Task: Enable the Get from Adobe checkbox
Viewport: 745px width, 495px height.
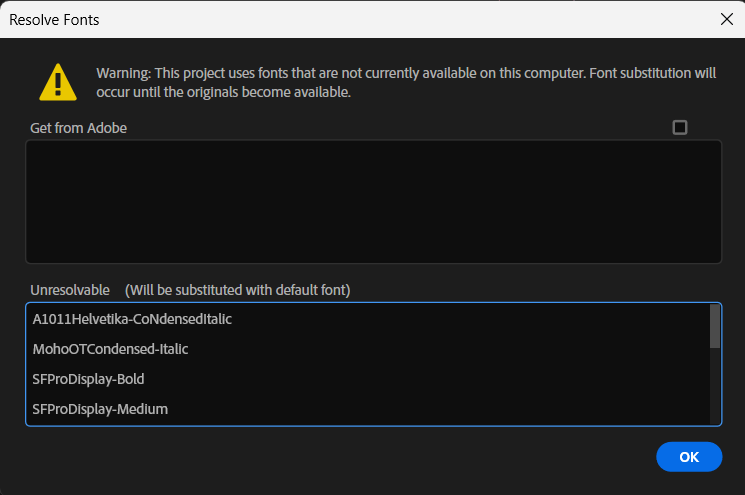Action: [x=680, y=127]
